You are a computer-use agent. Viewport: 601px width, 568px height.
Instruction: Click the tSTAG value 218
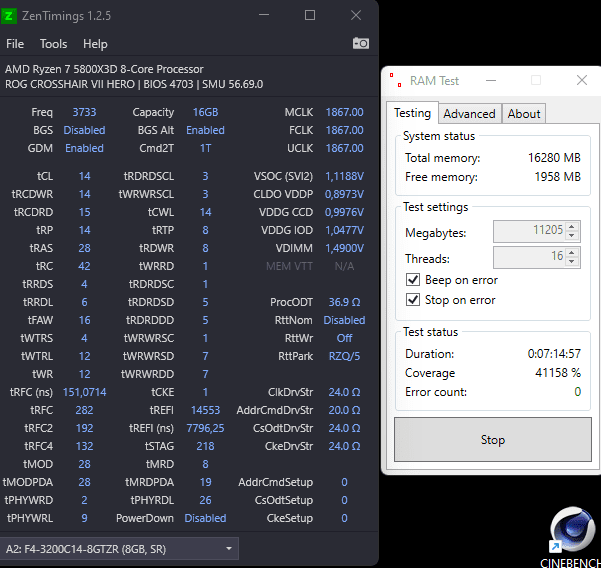pyautogui.click(x=205, y=446)
